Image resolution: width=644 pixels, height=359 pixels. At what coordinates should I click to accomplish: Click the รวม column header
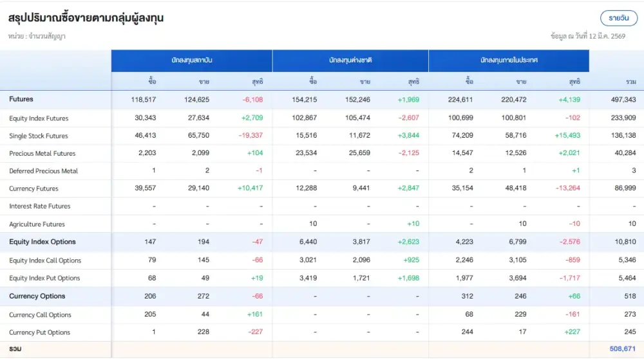[631, 82]
